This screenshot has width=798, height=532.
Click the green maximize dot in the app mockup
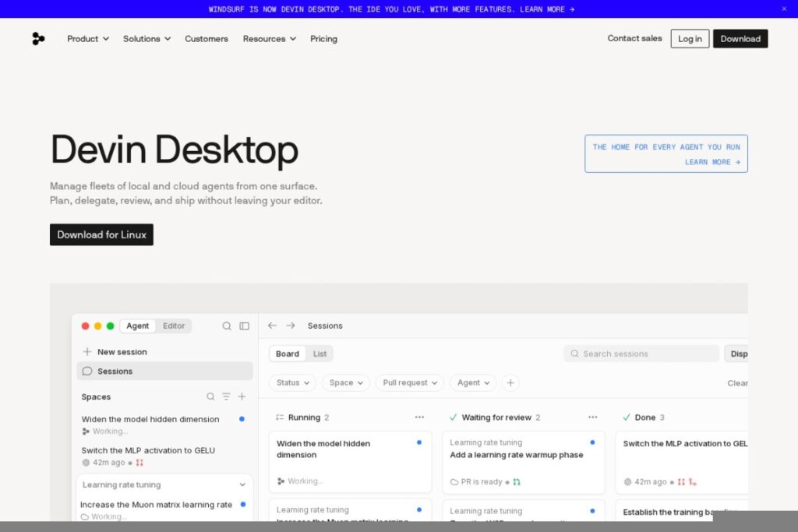pyautogui.click(x=110, y=326)
